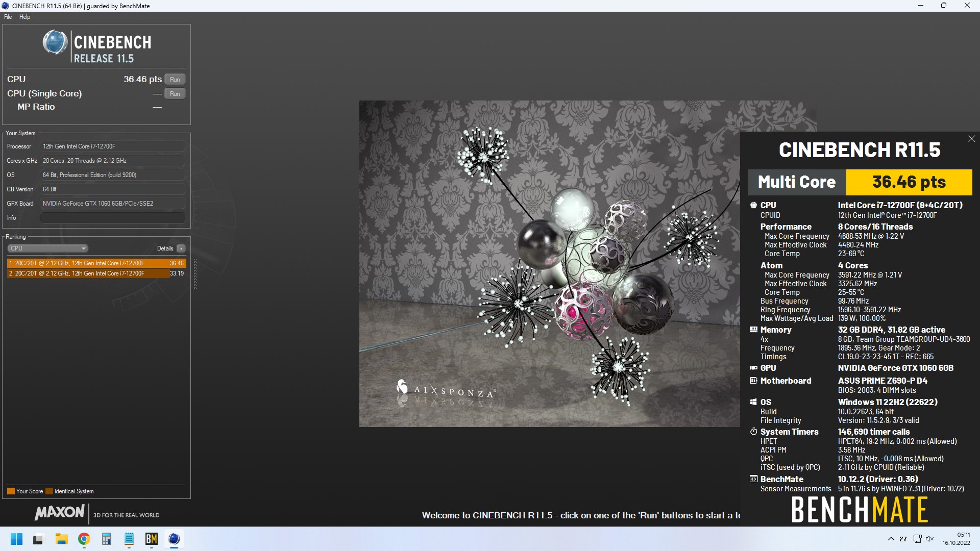This screenshot has height=551, width=980.
Task: Open clock and date 16.10.2022
Action: (956, 539)
